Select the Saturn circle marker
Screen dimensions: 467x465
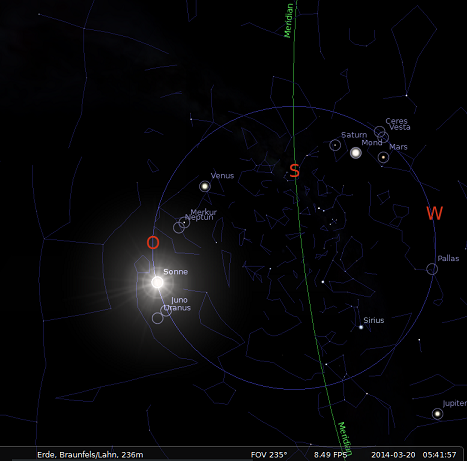(x=335, y=145)
